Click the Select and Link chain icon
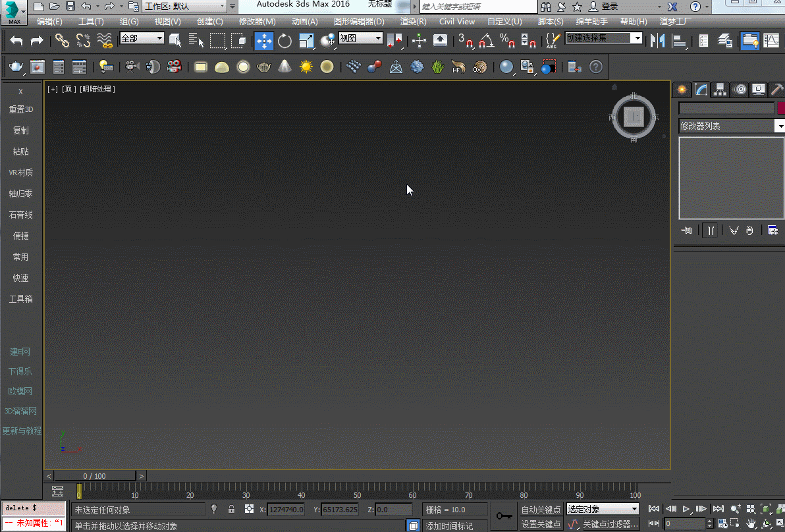This screenshot has height=532, width=785. pos(62,41)
